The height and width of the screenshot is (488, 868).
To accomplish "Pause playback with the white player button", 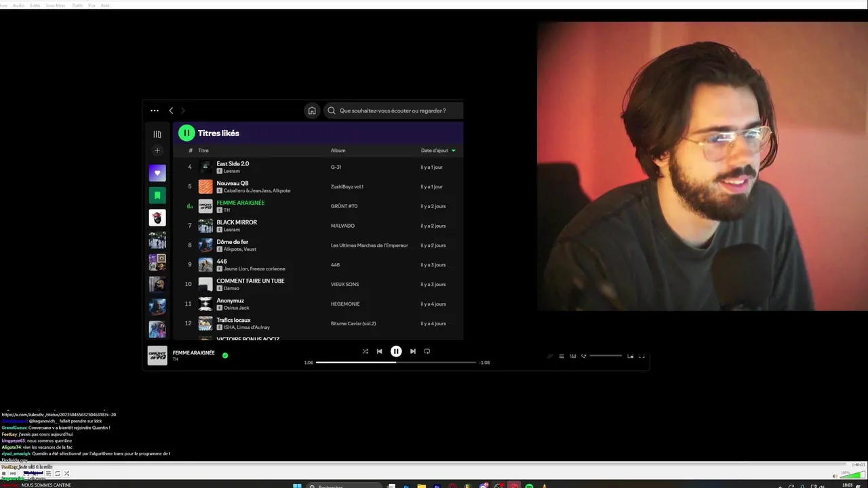I will coord(396,351).
